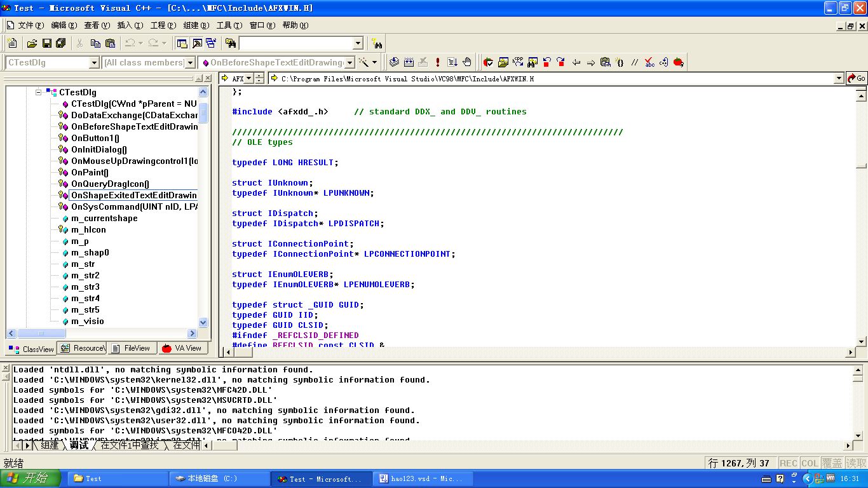Open the OnBeforeShapeTextEditDrawing member dropdown
868x488 pixels.
click(349, 62)
